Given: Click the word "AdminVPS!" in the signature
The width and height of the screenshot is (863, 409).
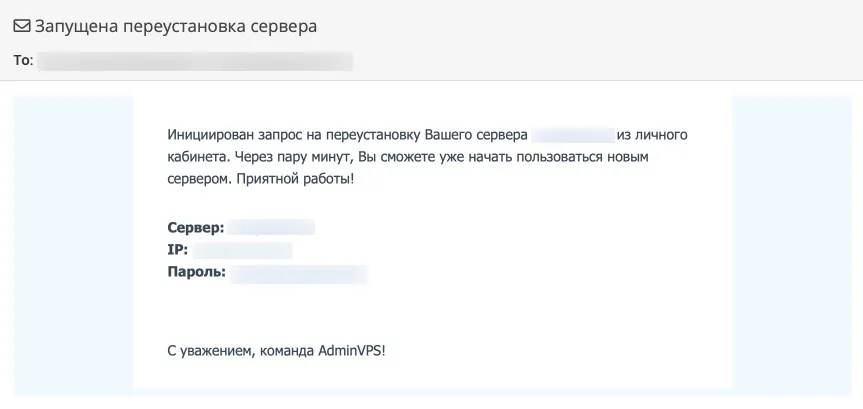Looking at the screenshot, I should (x=352, y=350).
